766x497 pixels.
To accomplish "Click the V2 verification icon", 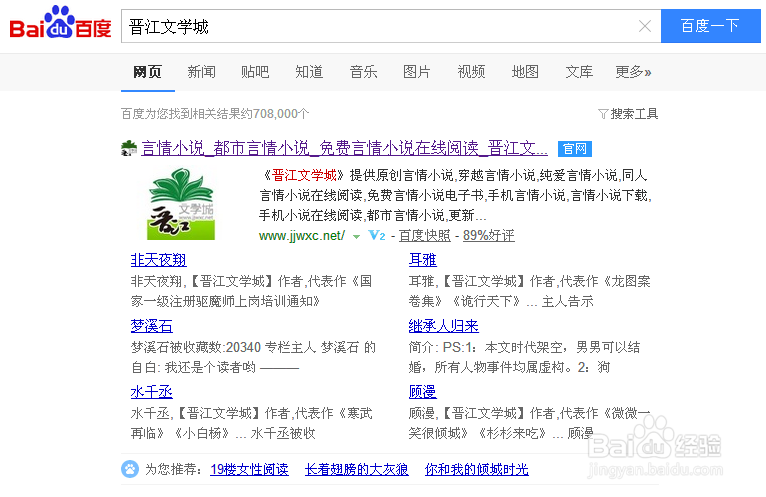I will click(377, 236).
